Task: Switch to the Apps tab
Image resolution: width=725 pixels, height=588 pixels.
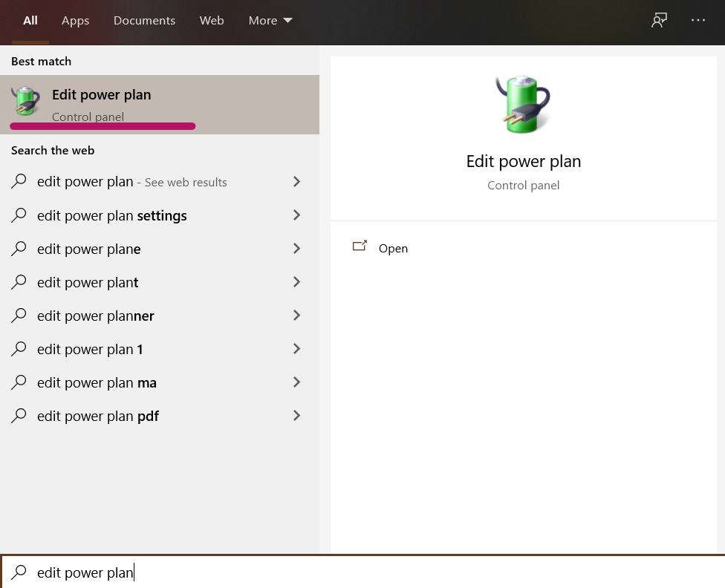Action: (75, 21)
